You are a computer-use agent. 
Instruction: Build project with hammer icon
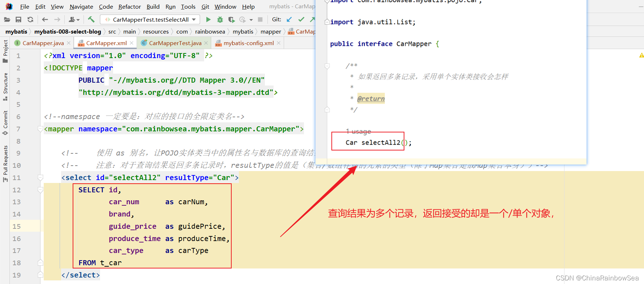(91, 19)
